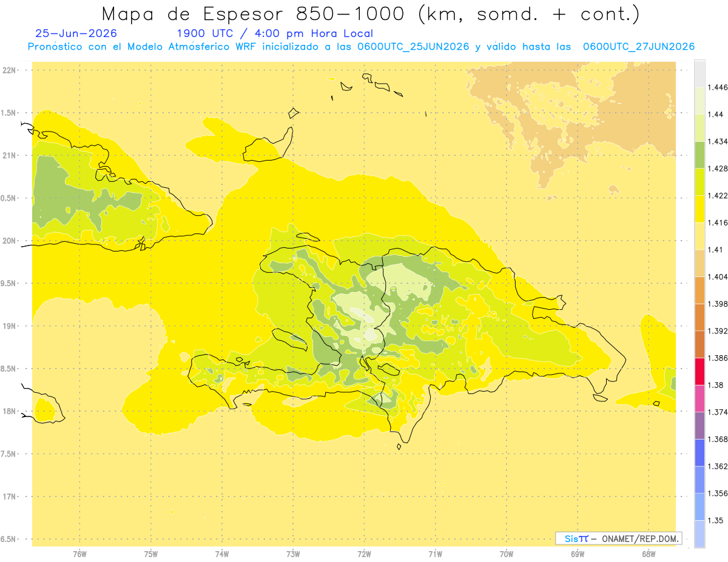Click the 76W longitude label
The height and width of the screenshot is (562, 728).
[x=79, y=554]
